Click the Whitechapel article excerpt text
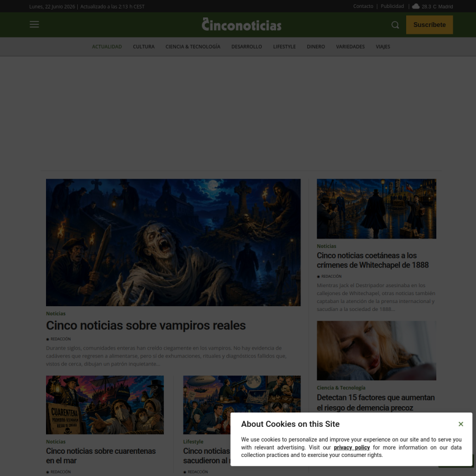Viewport: 476px width, 476px height. click(376, 297)
